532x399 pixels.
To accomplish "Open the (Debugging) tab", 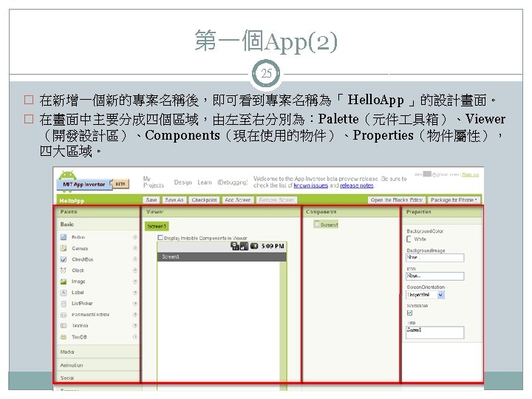I will point(233,183).
